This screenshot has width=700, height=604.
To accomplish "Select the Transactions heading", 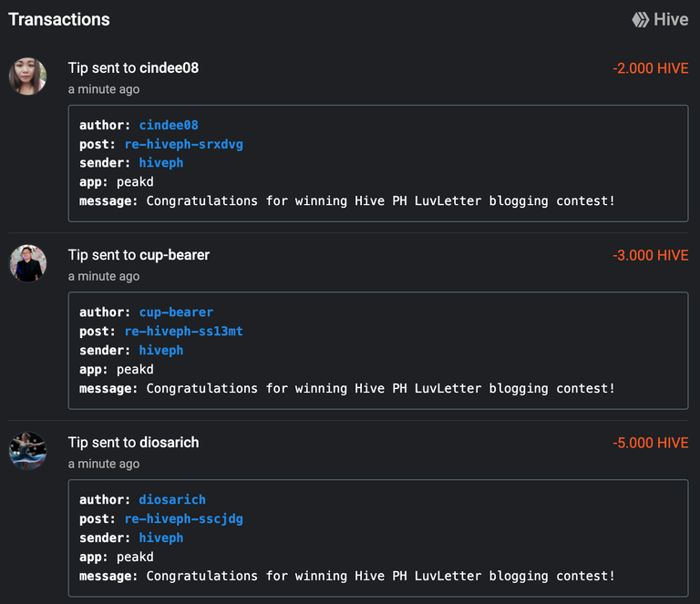I will click(59, 20).
